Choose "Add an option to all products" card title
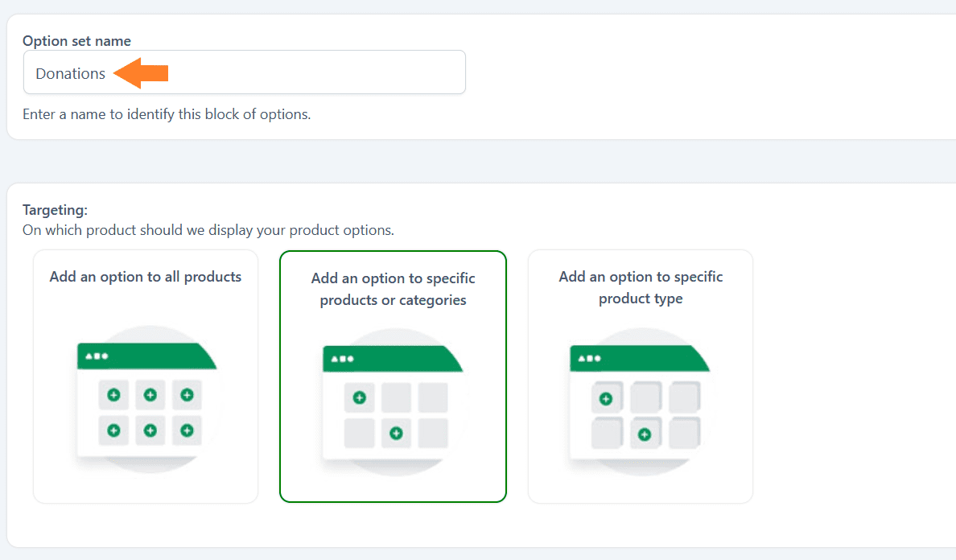This screenshot has height=560, width=956. [145, 277]
